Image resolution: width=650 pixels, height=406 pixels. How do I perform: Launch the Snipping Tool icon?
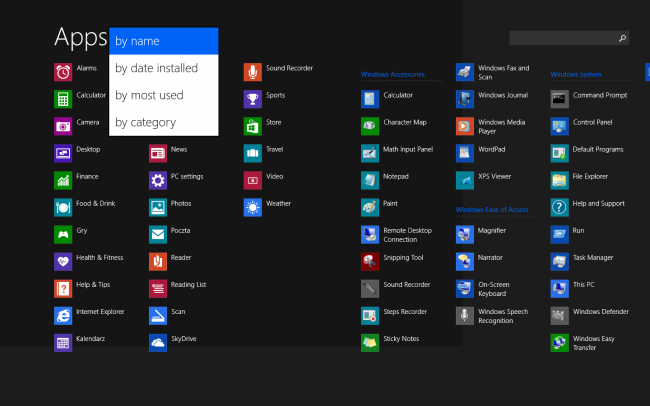[x=370, y=262]
